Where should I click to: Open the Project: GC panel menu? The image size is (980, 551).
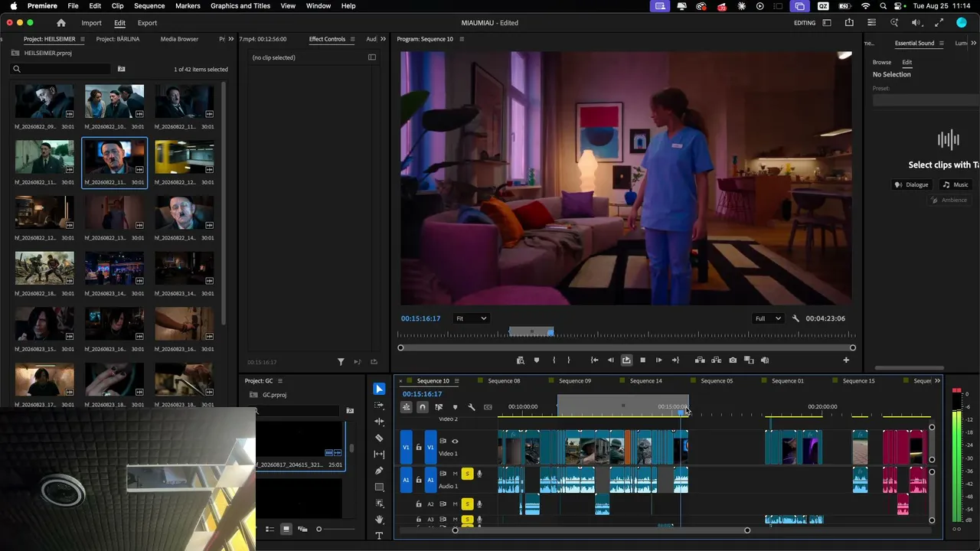point(280,381)
